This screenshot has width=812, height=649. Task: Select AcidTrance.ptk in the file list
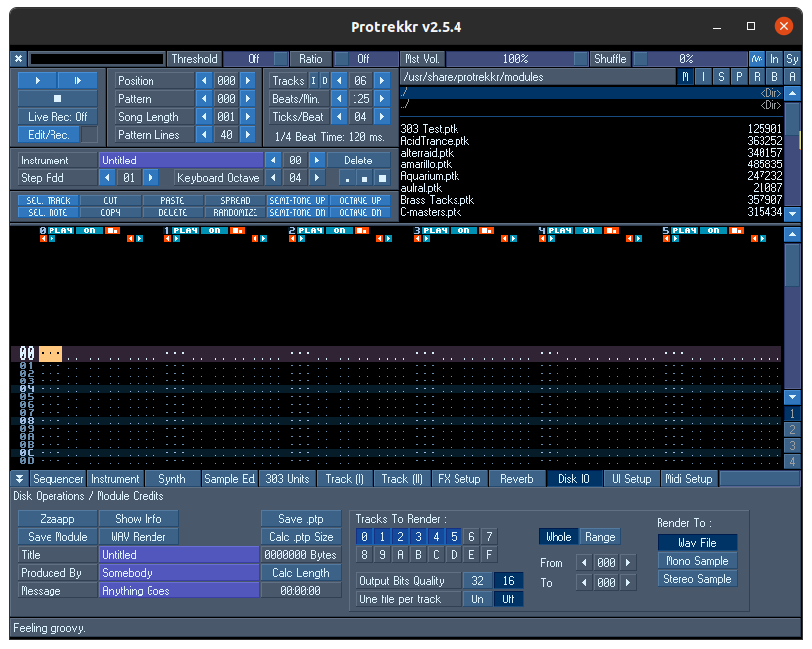[591, 141]
